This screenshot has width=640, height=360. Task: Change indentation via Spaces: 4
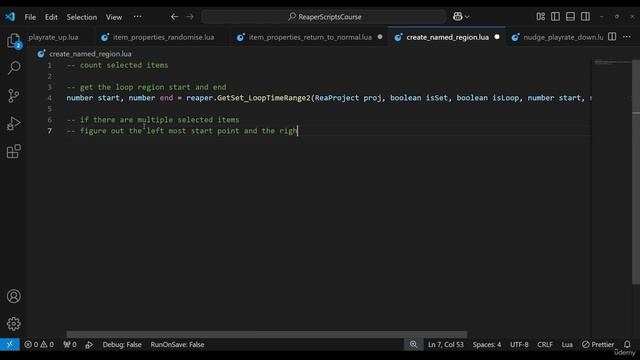pos(487,344)
